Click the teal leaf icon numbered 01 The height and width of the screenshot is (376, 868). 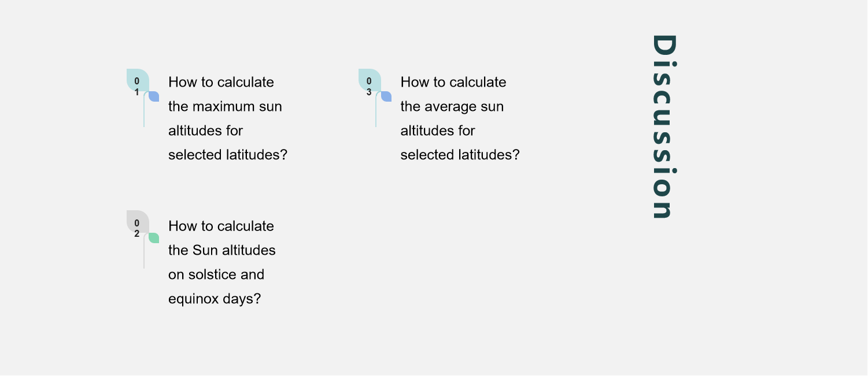tap(136, 80)
